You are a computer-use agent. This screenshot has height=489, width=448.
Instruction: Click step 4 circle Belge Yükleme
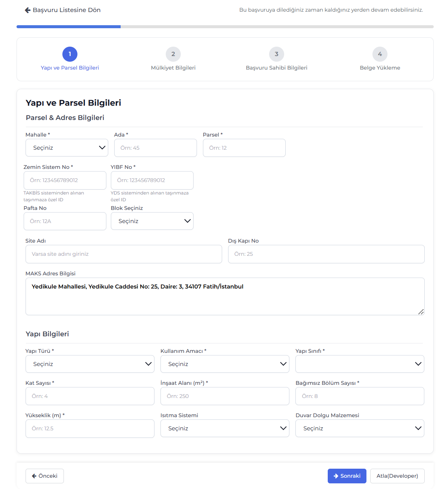[x=380, y=54]
